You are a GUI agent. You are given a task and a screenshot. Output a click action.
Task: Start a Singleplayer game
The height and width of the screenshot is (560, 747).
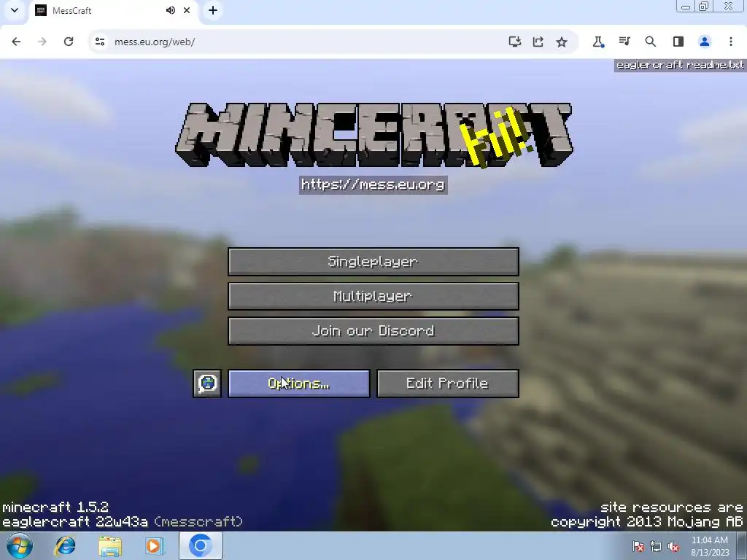(373, 262)
